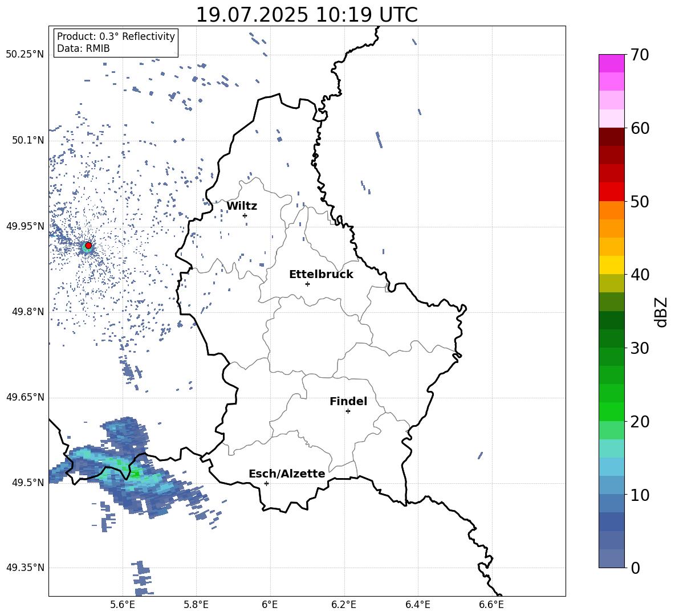Click the Product: 0.3° Reflectivity text
Image resolution: width=675 pixels, height=616 pixels.
[x=116, y=36]
